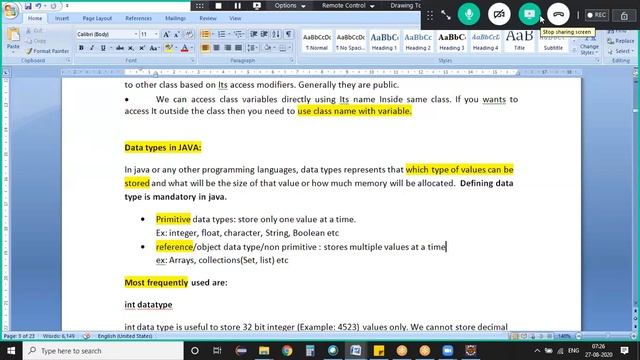Open the Select dropdown in Editing group

click(620, 51)
